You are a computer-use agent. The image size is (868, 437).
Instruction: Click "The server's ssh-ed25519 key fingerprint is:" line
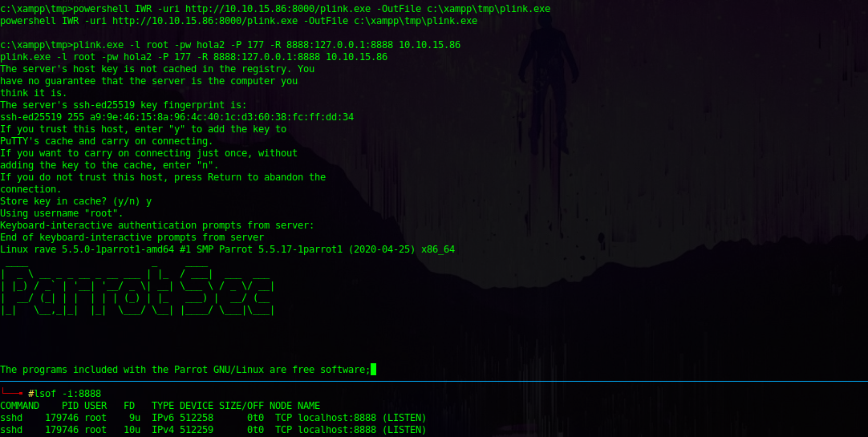pyautogui.click(x=124, y=105)
